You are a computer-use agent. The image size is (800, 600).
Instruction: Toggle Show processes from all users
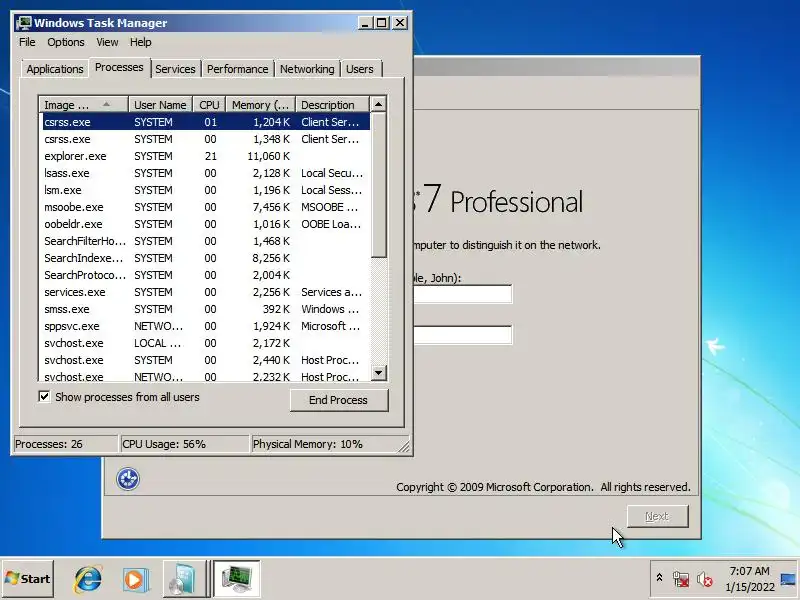pos(44,396)
